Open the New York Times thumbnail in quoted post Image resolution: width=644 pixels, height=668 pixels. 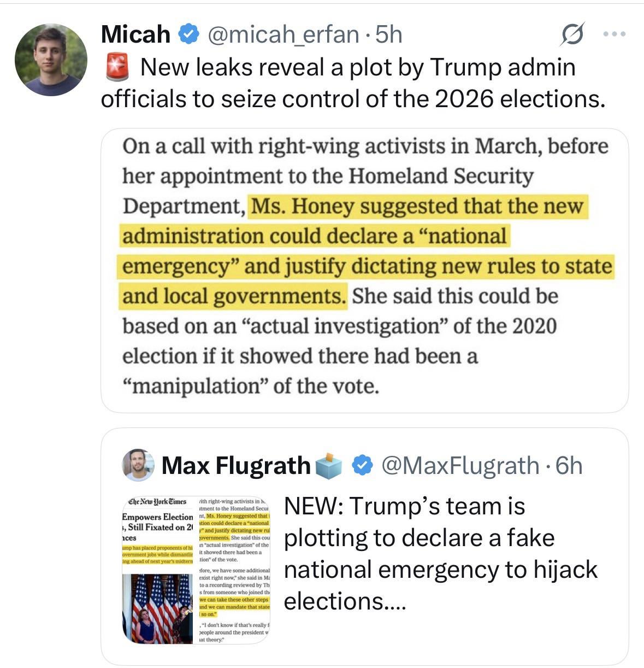pos(196,569)
